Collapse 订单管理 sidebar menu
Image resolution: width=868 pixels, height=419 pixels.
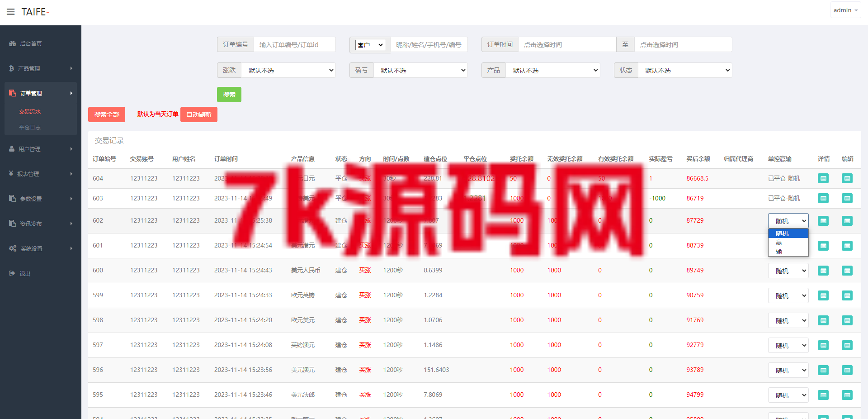coord(41,93)
